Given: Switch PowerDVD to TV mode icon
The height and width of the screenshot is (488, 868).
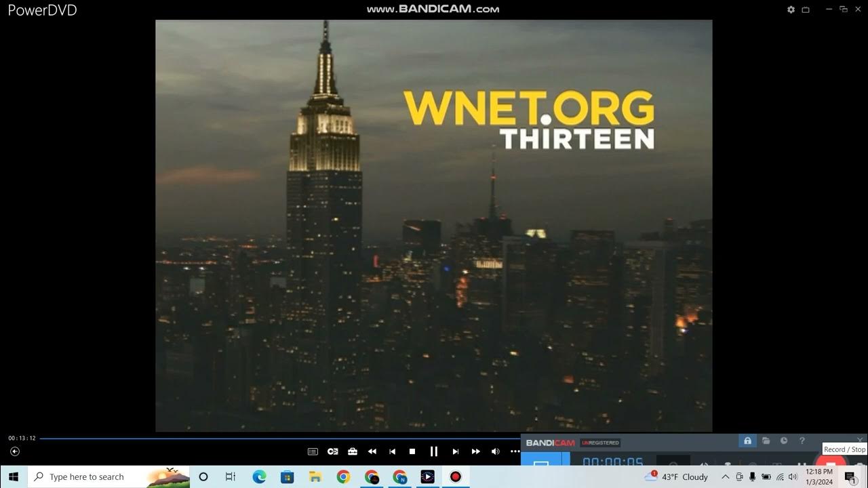Looking at the screenshot, I should [x=806, y=9].
